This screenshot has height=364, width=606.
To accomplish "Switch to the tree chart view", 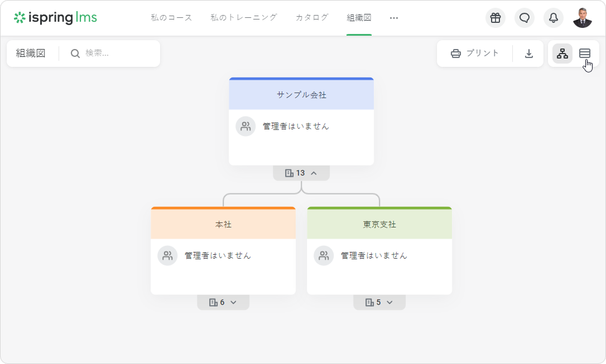I will [562, 54].
